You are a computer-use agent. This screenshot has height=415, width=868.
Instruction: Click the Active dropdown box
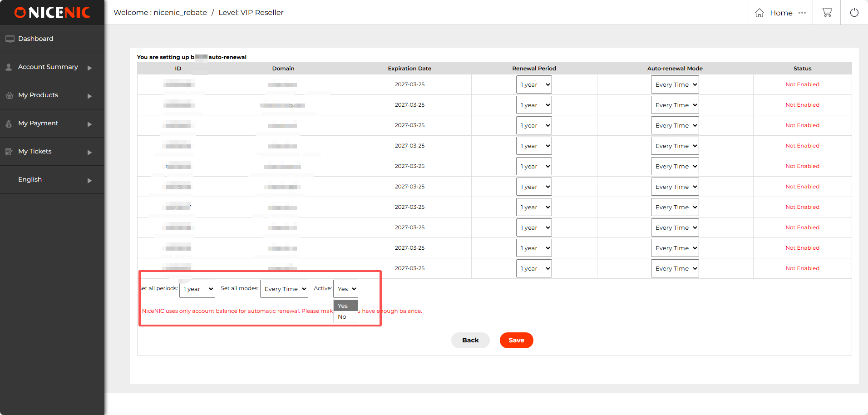pyautogui.click(x=345, y=289)
